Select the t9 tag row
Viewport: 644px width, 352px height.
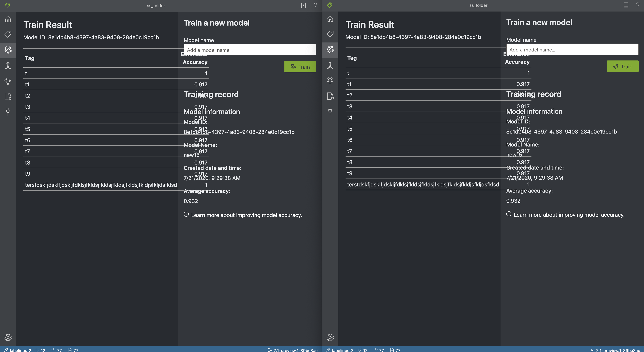28,173
